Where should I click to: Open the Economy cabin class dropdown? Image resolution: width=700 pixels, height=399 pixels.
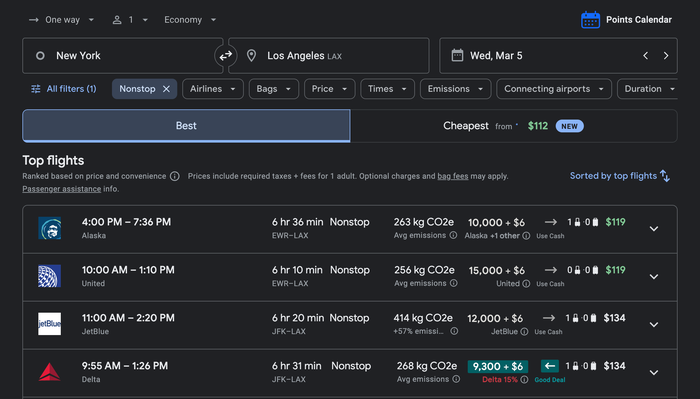(190, 20)
